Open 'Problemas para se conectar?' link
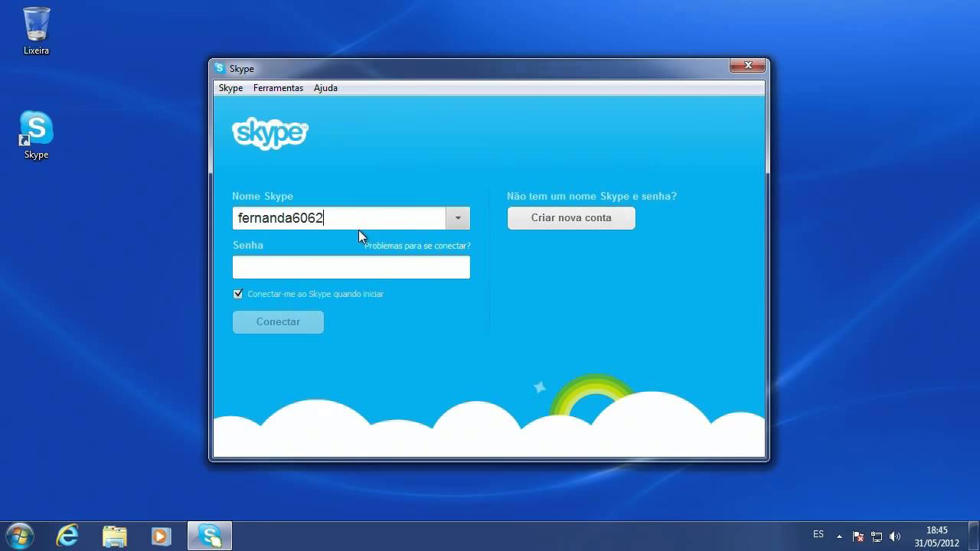 coord(417,246)
